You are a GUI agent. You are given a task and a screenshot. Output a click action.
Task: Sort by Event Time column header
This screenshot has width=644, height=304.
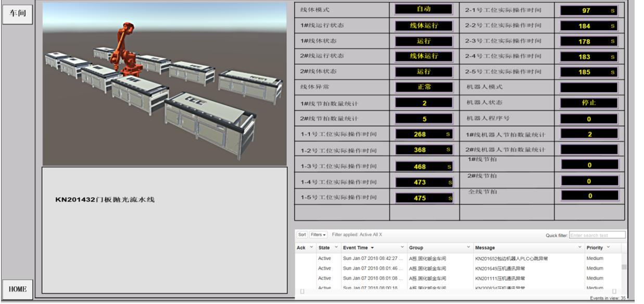point(359,247)
